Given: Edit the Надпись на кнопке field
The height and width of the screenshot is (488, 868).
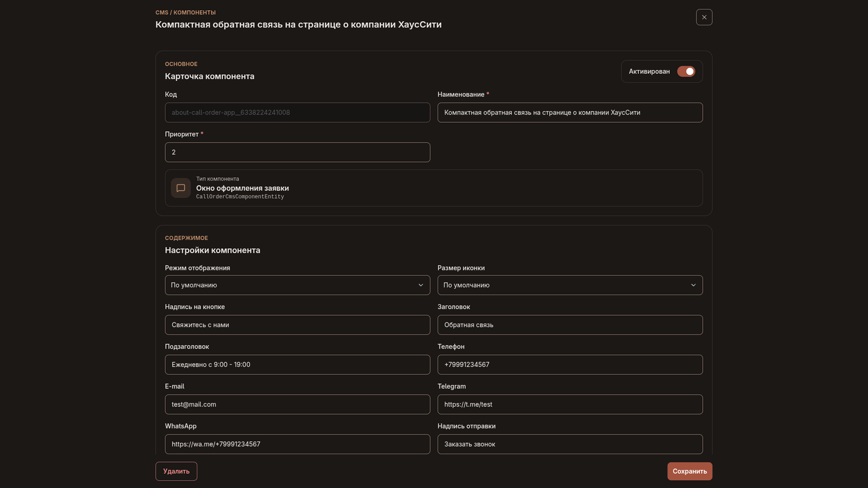Looking at the screenshot, I should tap(298, 325).
